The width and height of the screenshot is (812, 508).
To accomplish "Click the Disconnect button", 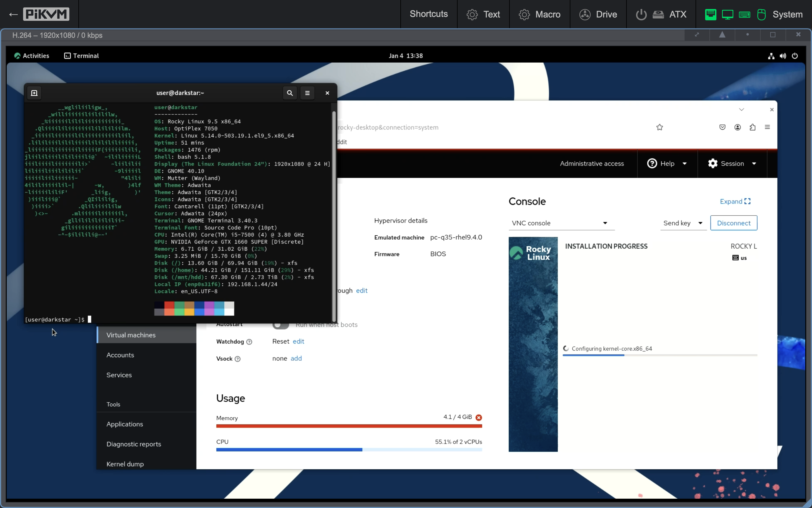I will point(734,223).
